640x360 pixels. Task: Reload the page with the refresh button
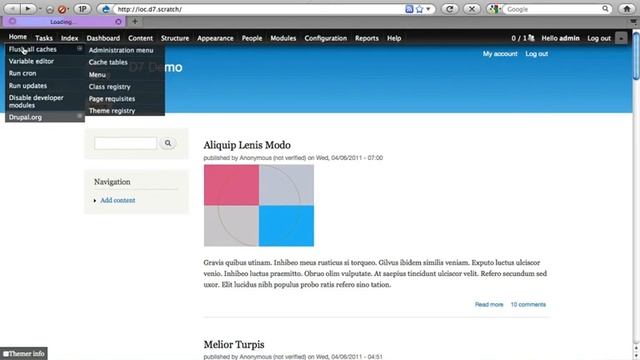449,9
